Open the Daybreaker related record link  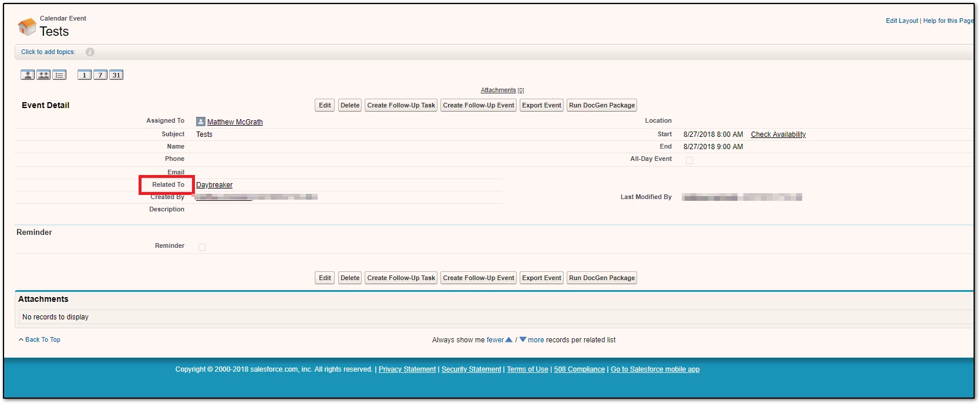point(214,185)
